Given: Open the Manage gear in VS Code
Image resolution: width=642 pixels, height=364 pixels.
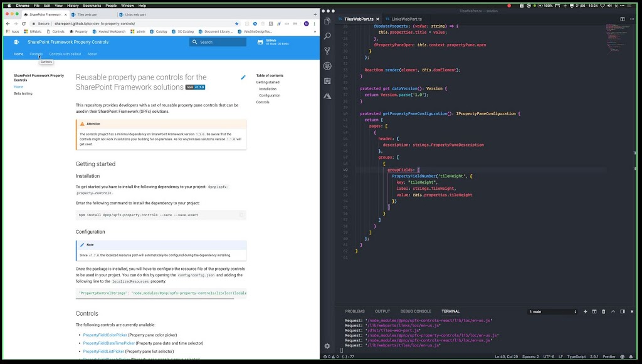Looking at the screenshot, I should click(x=327, y=346).
